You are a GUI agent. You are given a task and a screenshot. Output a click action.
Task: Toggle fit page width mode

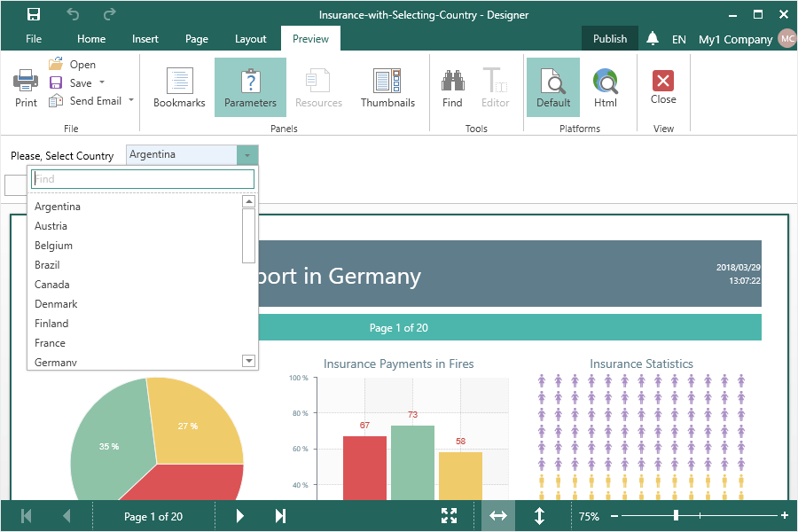(x=498, y=516)
